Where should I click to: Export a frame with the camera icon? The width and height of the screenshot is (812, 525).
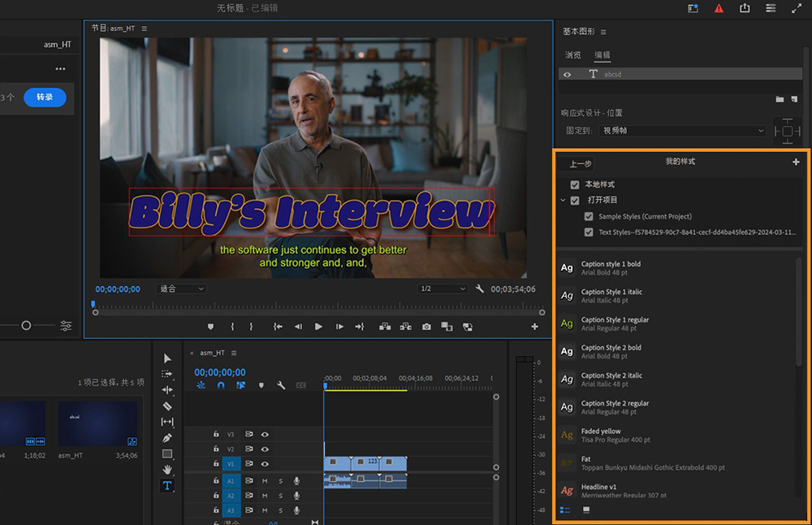point(426,327)
